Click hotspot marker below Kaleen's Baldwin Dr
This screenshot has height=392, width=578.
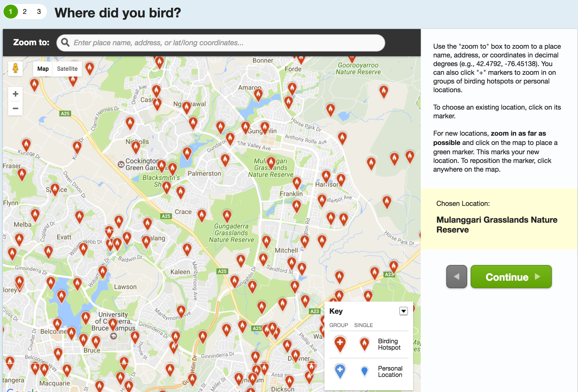coord(187,249)
